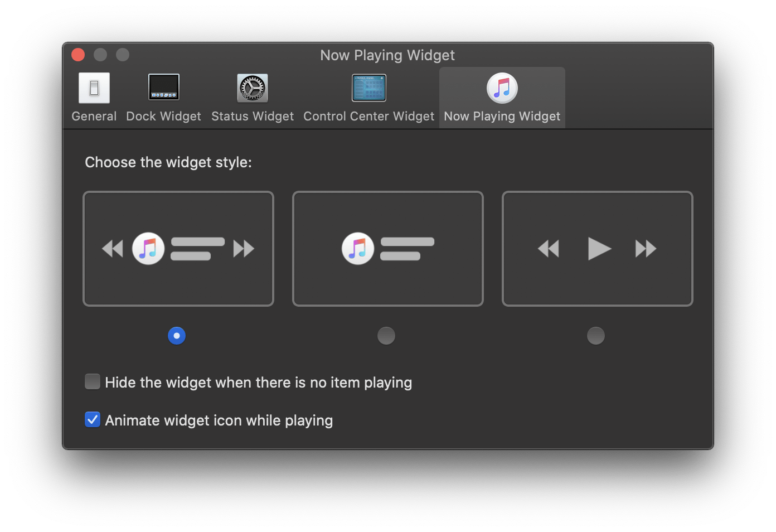Click fast-forward icon in first widget style
This screenshot has width=776, height=532.
point(244,249)
